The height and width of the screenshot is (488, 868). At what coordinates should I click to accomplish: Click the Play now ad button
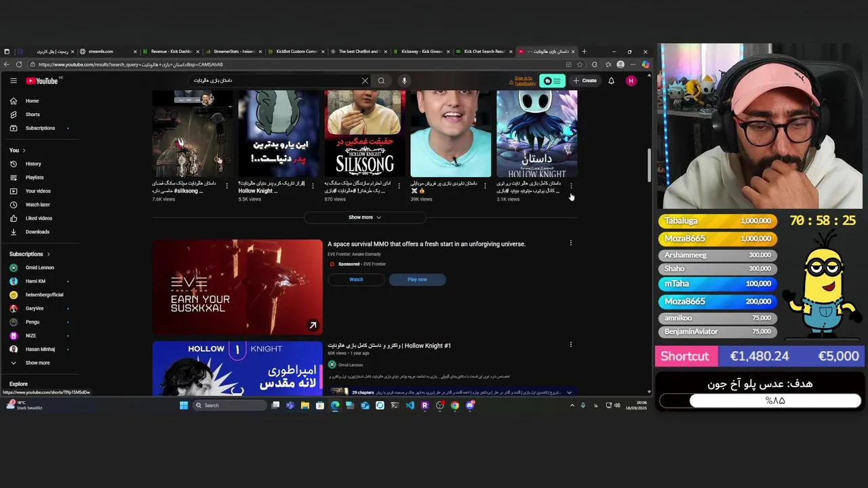(x=417, y=279)
